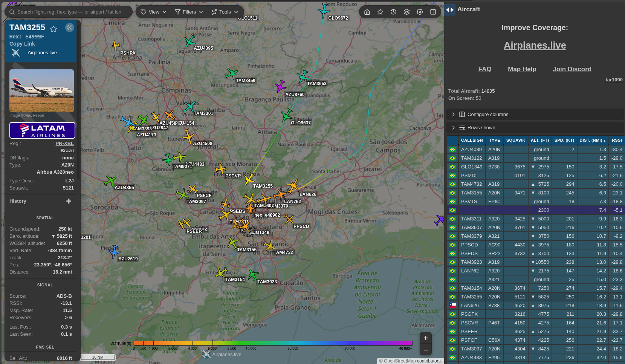The height and width of the screenshot is (364, 625).
Task: Open the Join Discord link
Action: coord(572,69)
